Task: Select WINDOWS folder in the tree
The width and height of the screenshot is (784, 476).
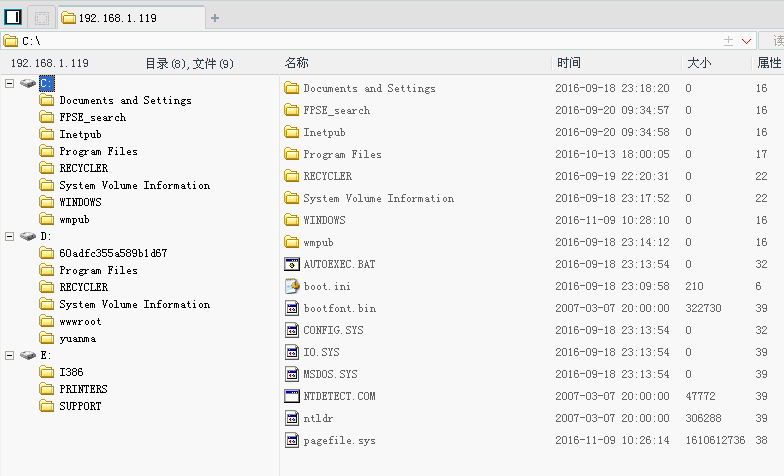Action: coord(80,202)
